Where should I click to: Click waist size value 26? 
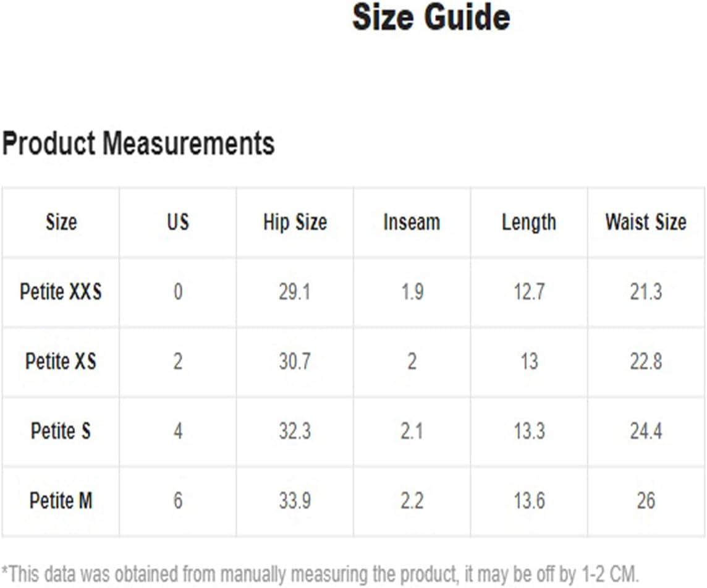point(646,500)
